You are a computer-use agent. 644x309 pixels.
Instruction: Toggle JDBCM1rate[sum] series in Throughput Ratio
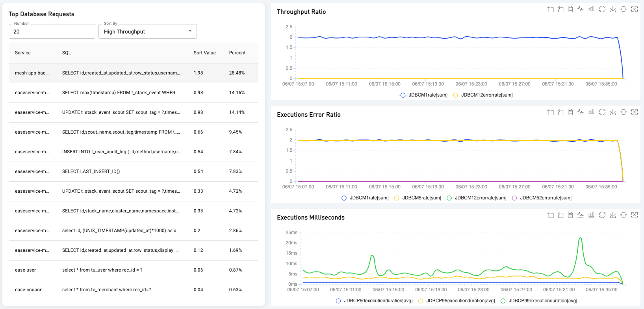pos(423,95)
